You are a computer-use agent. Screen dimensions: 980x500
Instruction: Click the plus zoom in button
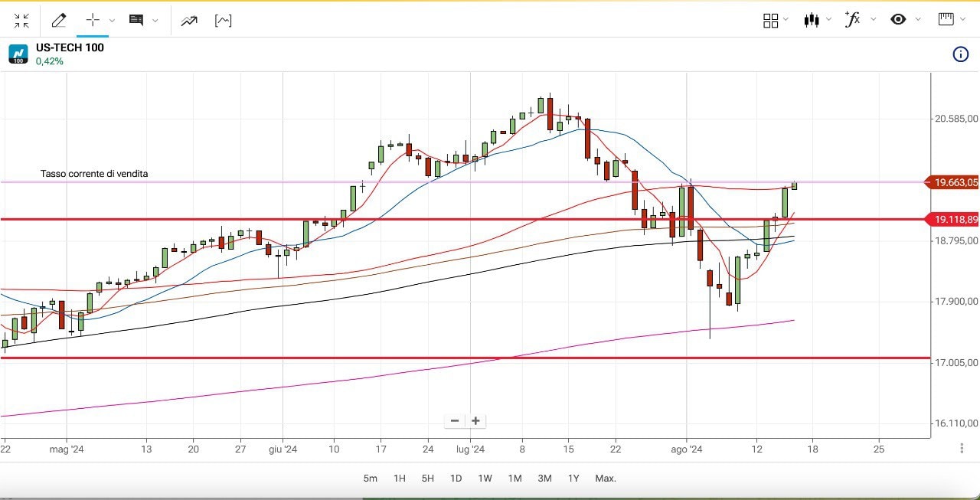pyautogui.click(x=475, y=420)
